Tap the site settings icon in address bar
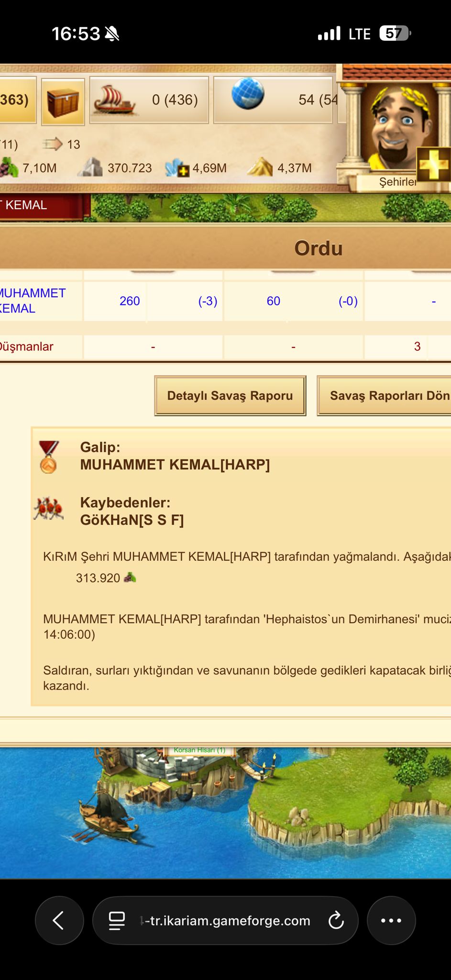The width and height of the screenshot is (451, 980). (x=117, y=920)
